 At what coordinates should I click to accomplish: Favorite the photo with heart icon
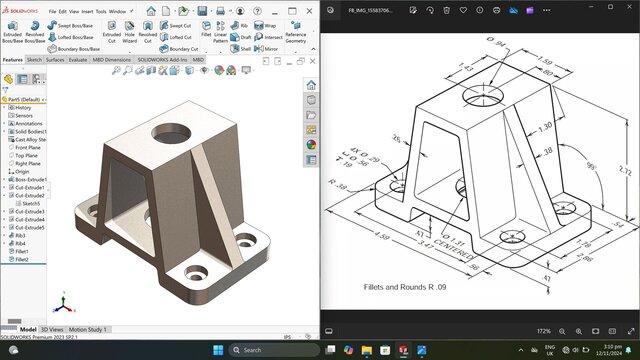click(463, 11)
